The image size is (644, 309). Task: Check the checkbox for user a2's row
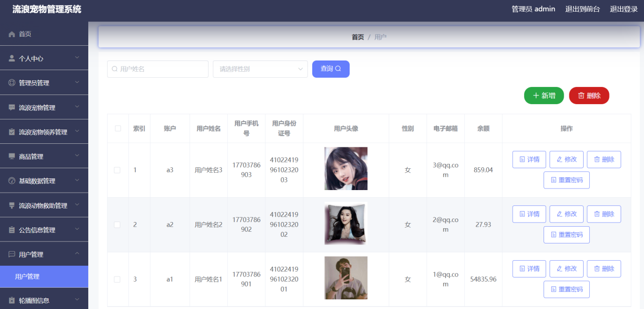click(118, 224)
